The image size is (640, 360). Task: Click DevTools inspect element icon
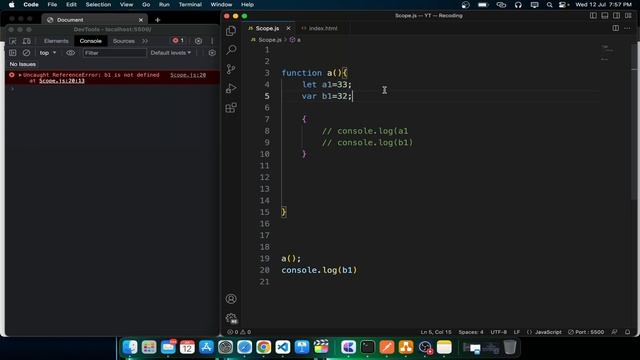point(13,41)
